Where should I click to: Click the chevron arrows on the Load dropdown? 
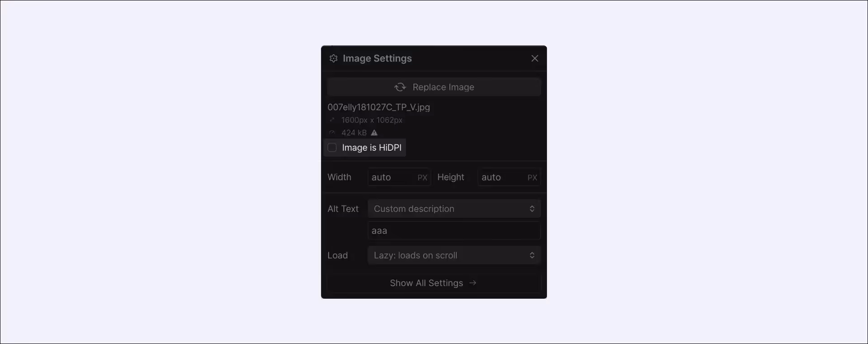pos(532,255)
